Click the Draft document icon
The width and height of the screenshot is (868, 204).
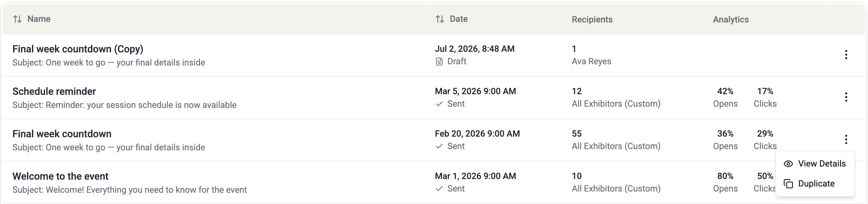coord(439,61)
